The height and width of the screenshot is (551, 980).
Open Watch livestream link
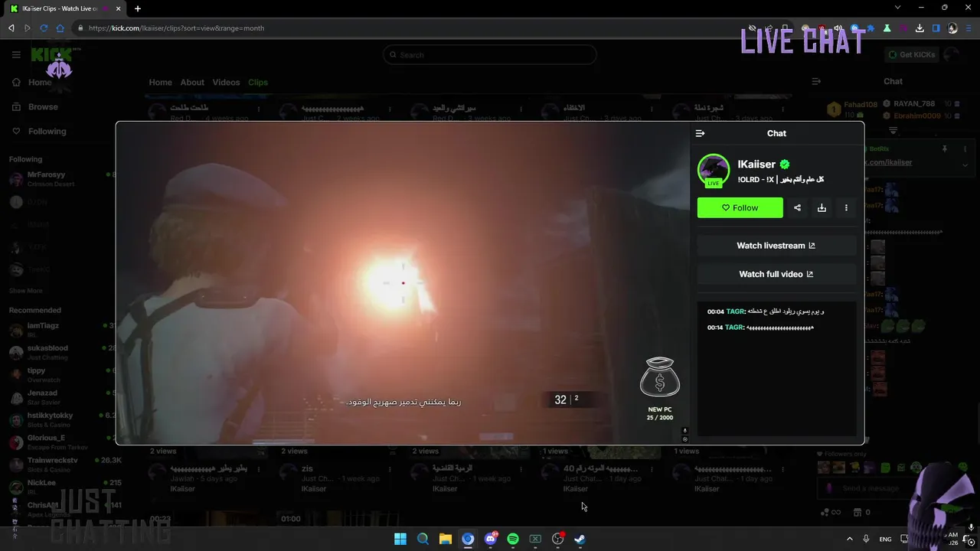click(776, 246)
